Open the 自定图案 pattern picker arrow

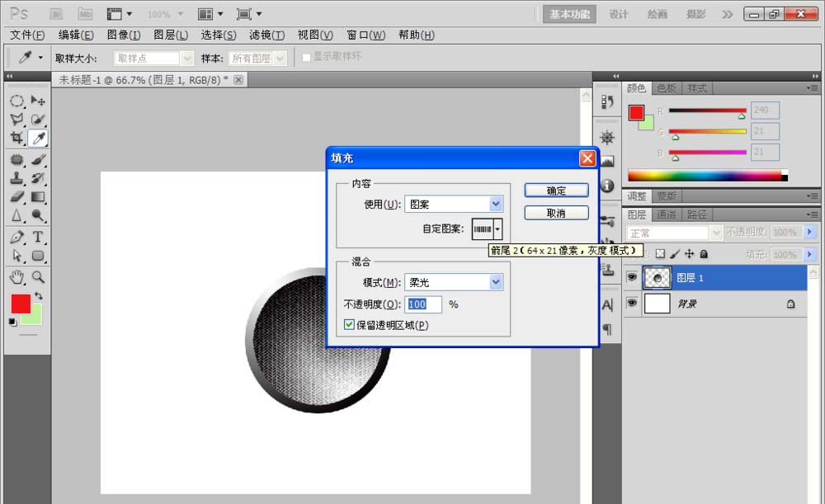[498, 229]
